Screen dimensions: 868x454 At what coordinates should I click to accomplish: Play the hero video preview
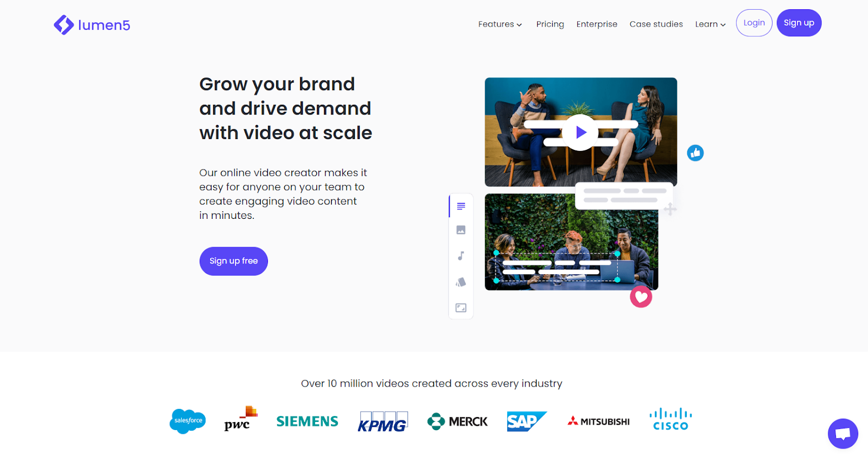pyautogui.click(x=580, y=133)
